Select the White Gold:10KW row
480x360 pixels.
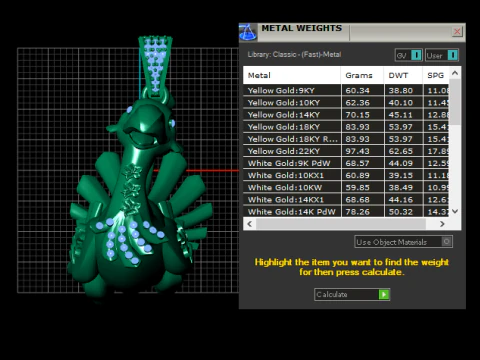click(x=346, y=187)
